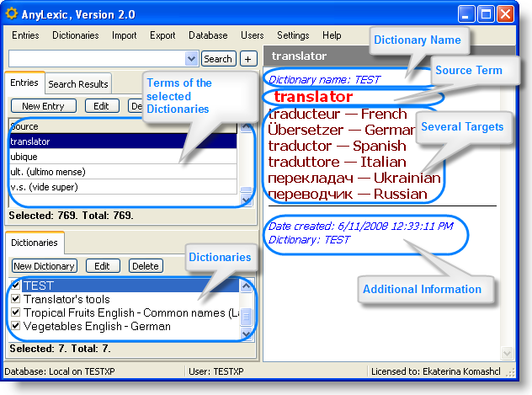Toggle the Vegetables English - German checkbox
532x395 pixels.
16,326
